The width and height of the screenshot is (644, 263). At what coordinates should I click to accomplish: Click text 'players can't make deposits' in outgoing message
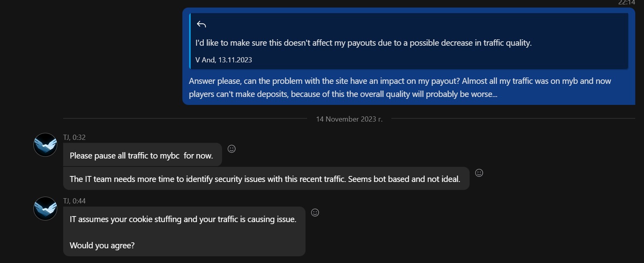pos(238,94)
